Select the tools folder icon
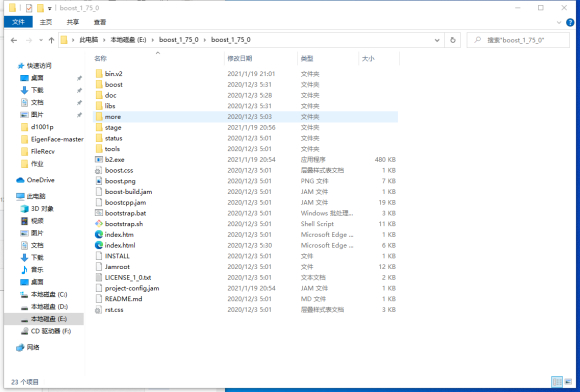The height and width of the screenshot is (392, 580). [x=99, y=149]
